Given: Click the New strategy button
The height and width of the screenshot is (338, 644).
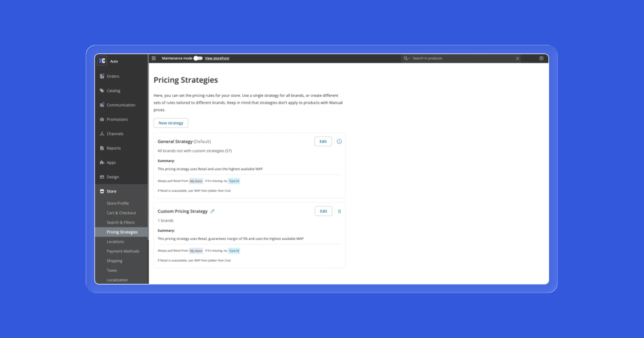Looking at the screenshot, I should tap(171, 123).
